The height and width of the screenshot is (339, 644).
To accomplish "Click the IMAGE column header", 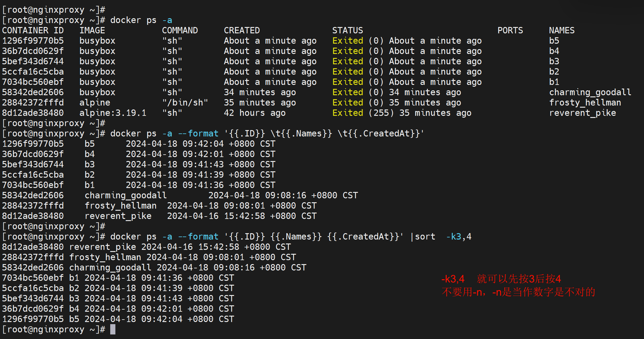I will (x=92, y=30).
